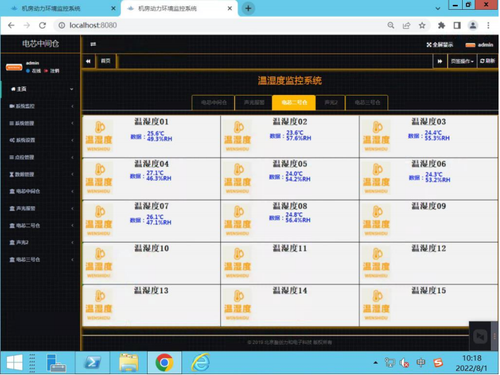Image resolution: width=500 pixels, height=375 pixels.
Task: Refresh the page using 刷新 icon
Action: pos(482,61)
